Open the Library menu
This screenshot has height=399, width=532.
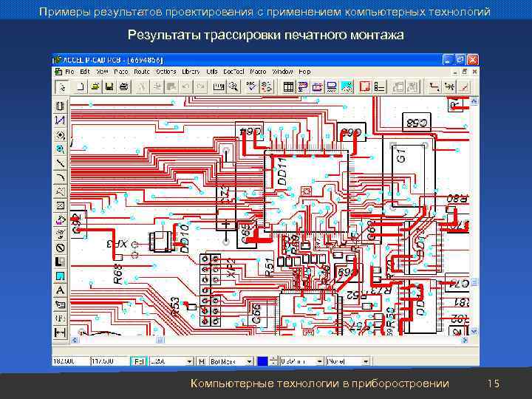click(x=191, y=72)
